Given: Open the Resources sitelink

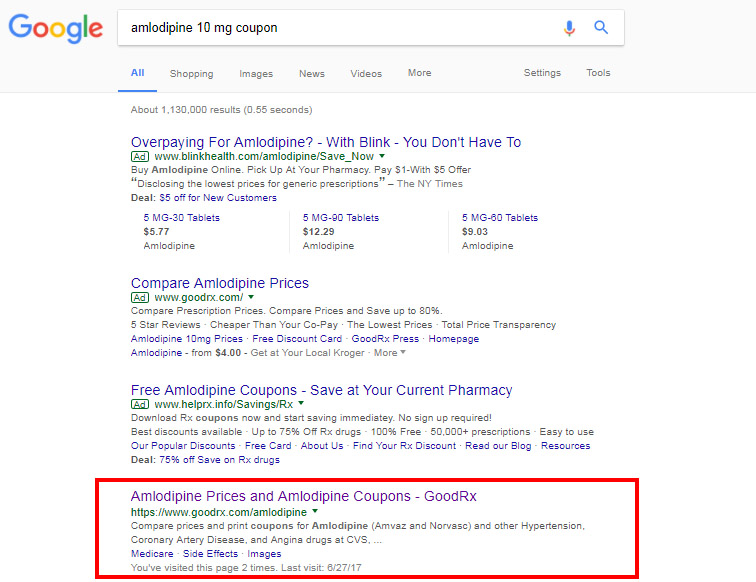Looking at the screenshot, I should tap(566, 446).
